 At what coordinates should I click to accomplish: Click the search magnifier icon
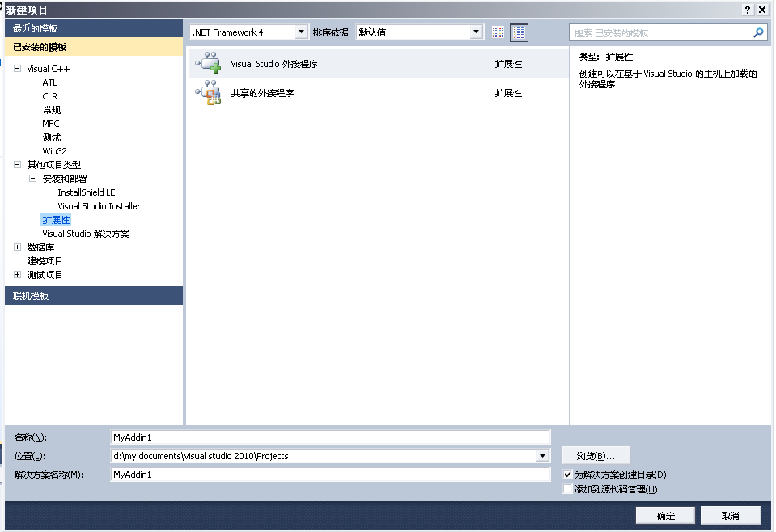point(758,32)
